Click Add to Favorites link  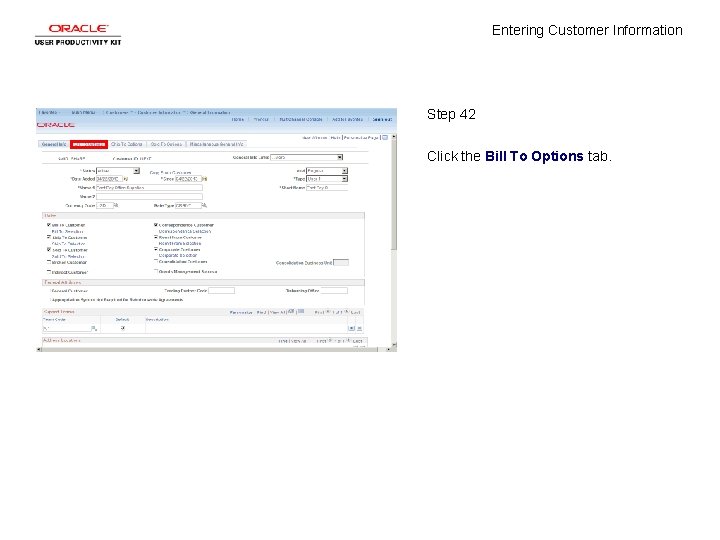347,119
